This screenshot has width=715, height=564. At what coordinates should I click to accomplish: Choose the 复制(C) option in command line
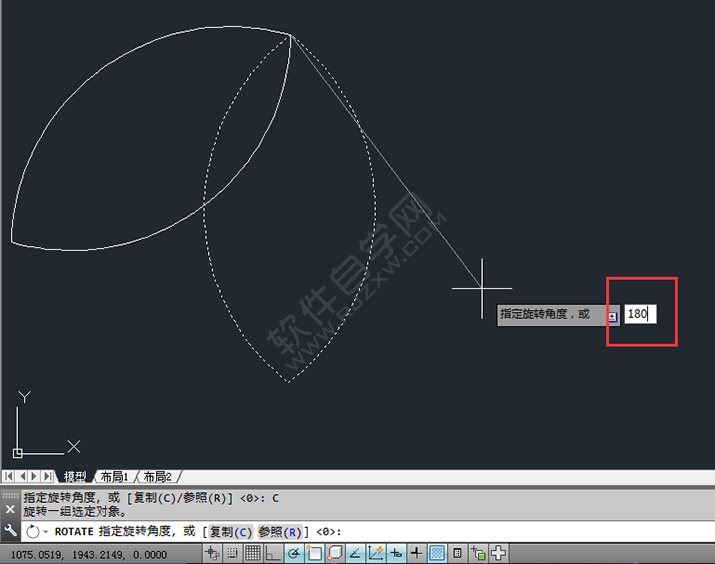(231, 532)
